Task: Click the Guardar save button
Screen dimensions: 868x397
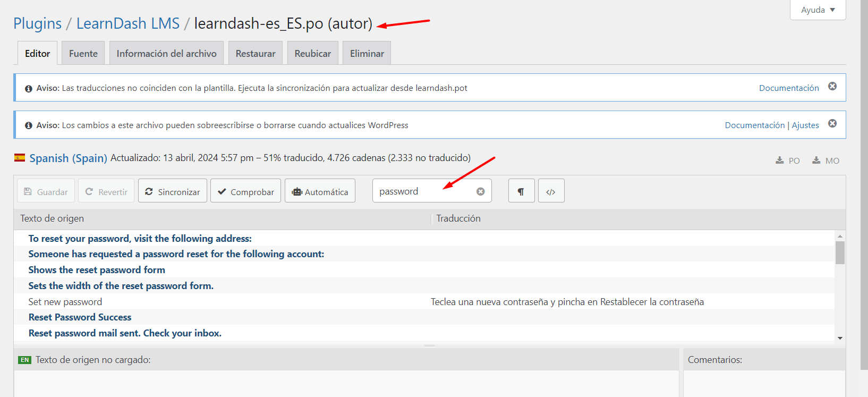Action: click(46, 191)
